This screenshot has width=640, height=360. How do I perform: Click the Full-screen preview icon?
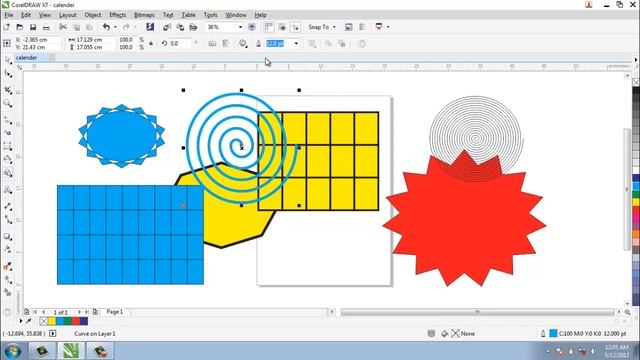click(x=252, y=27)
